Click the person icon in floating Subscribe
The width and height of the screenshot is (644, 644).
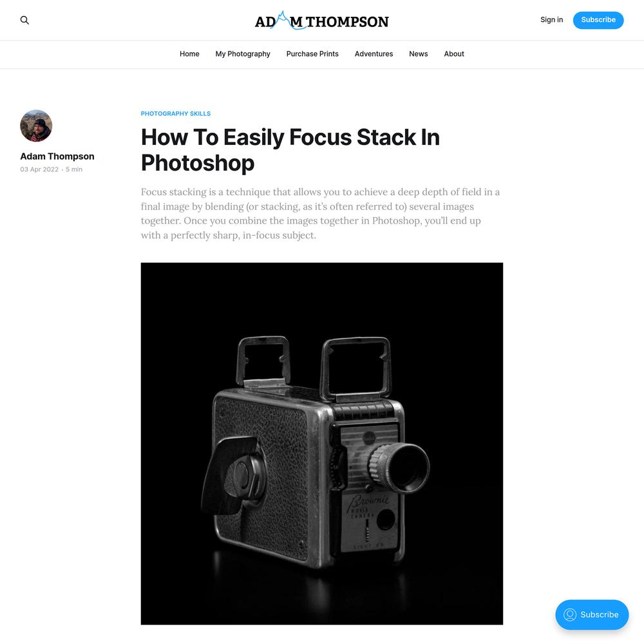570,614
